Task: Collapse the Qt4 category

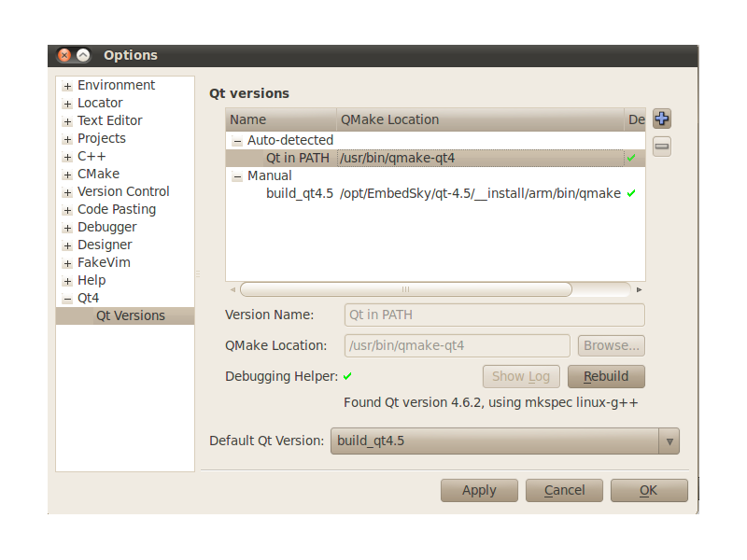Action: 67,299
